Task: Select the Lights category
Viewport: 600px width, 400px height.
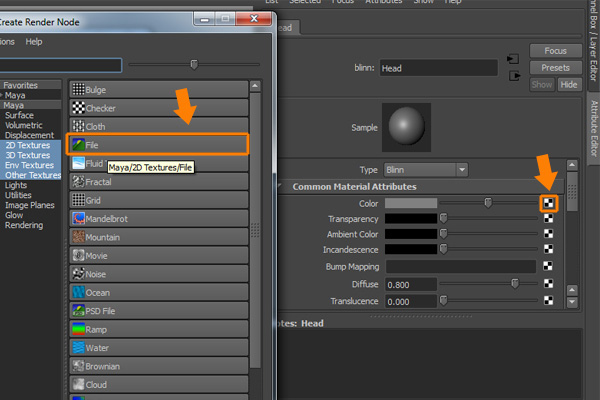Action: (x=16, y=185)
